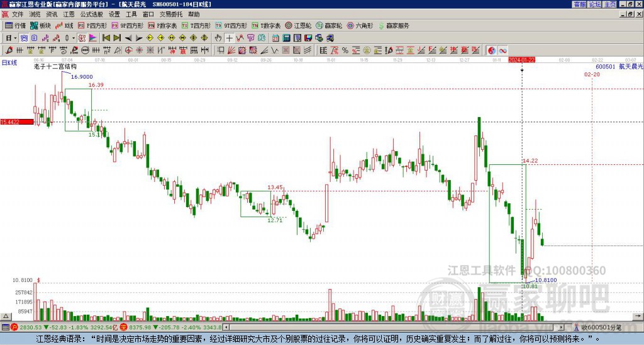
Task: Jump to last bar icon
Action: pos(117,38)
